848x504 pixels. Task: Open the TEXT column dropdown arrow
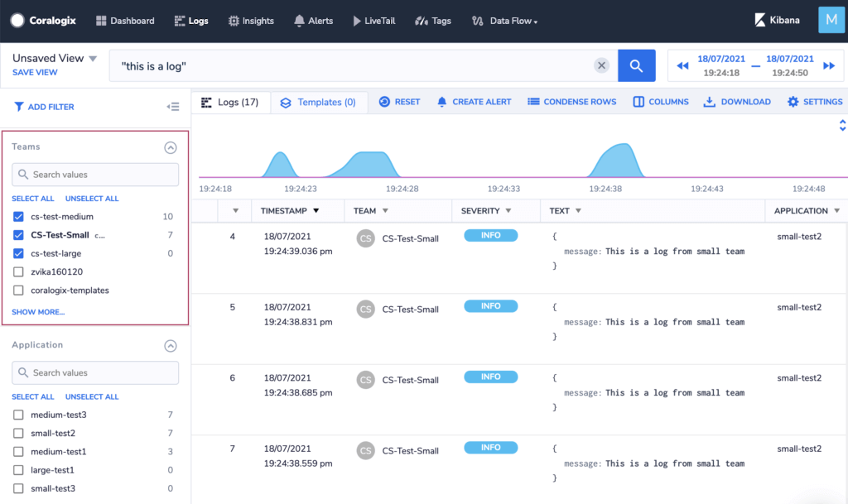579,211
